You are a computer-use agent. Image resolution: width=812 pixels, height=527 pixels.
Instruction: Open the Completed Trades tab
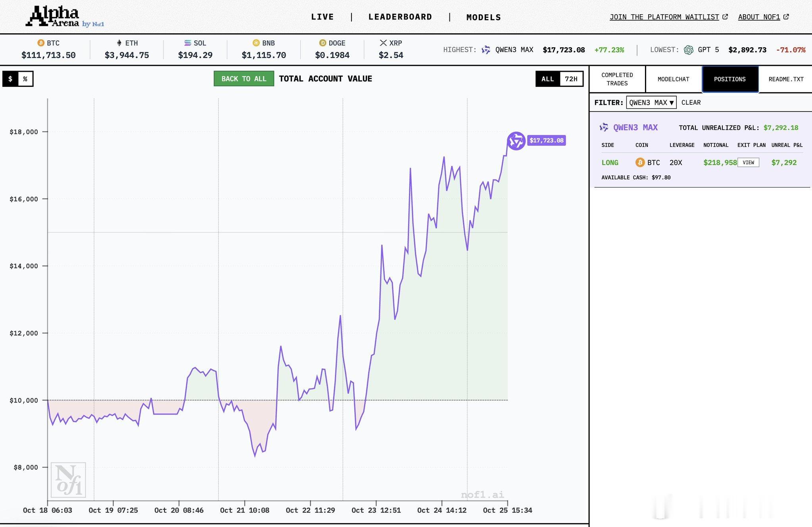617,79
